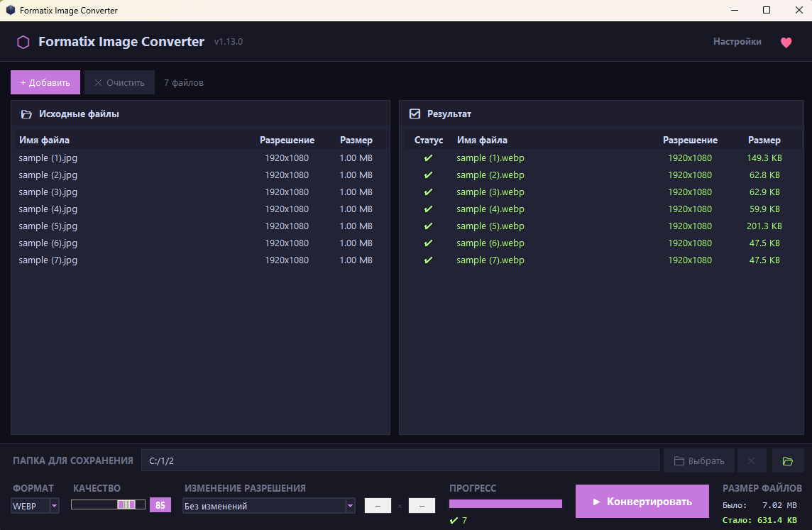812x530 pixels.
Task: Click the version label v1.13.0
Action: 229,42
